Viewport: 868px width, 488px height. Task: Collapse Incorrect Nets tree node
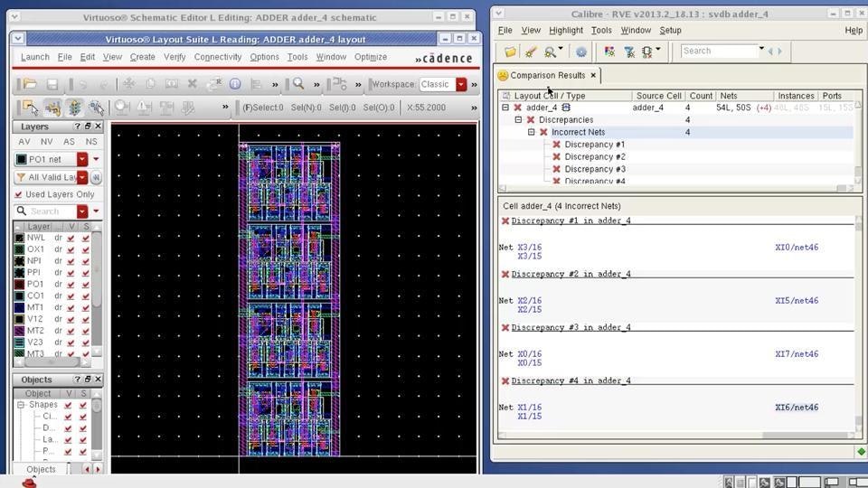pos(531,132)
